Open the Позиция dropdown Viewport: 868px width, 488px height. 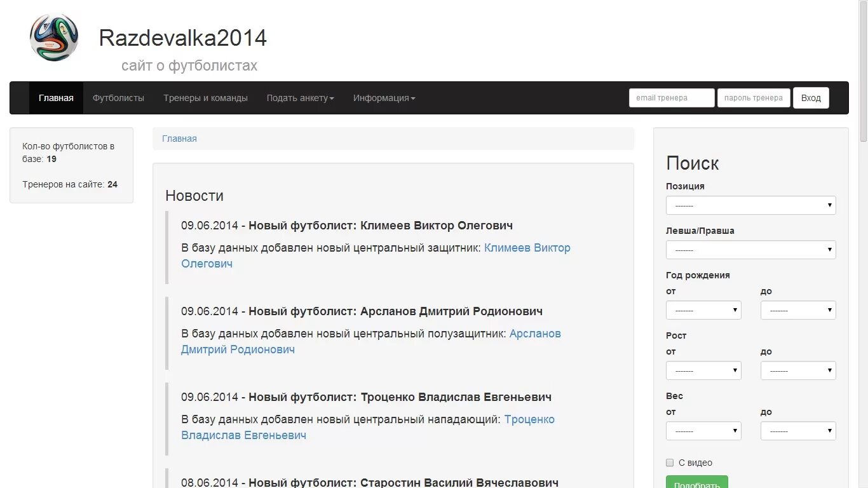tap(750, 205)
